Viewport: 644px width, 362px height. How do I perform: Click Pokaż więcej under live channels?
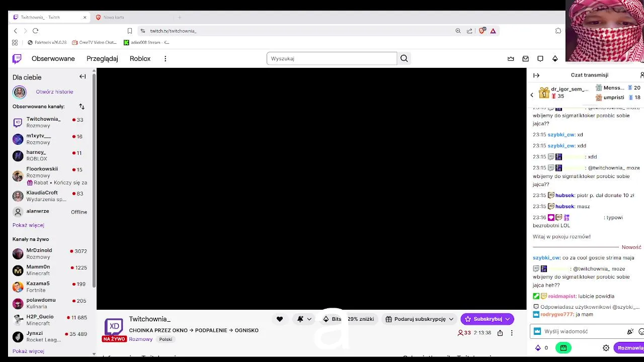28,351
